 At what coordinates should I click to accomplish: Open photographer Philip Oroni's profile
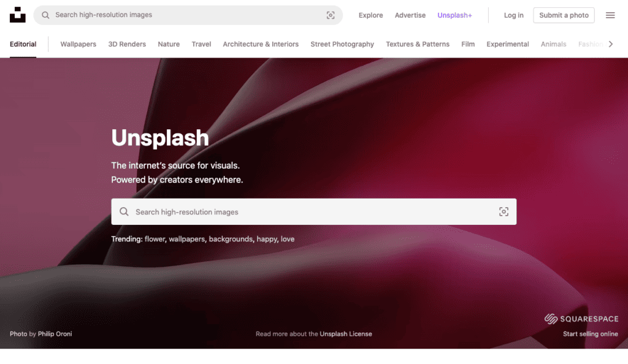[x=55, y=333]
